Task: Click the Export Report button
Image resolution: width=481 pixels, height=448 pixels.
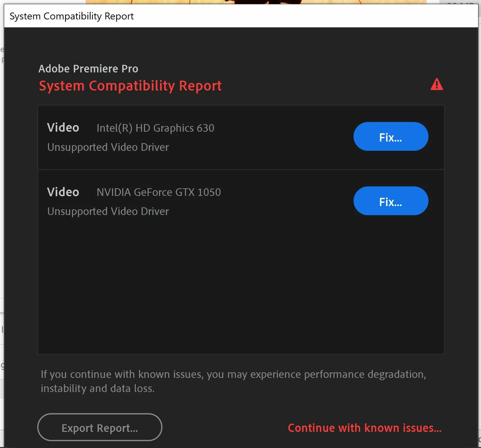Action: pyautogui.click(x=100, y=427)
